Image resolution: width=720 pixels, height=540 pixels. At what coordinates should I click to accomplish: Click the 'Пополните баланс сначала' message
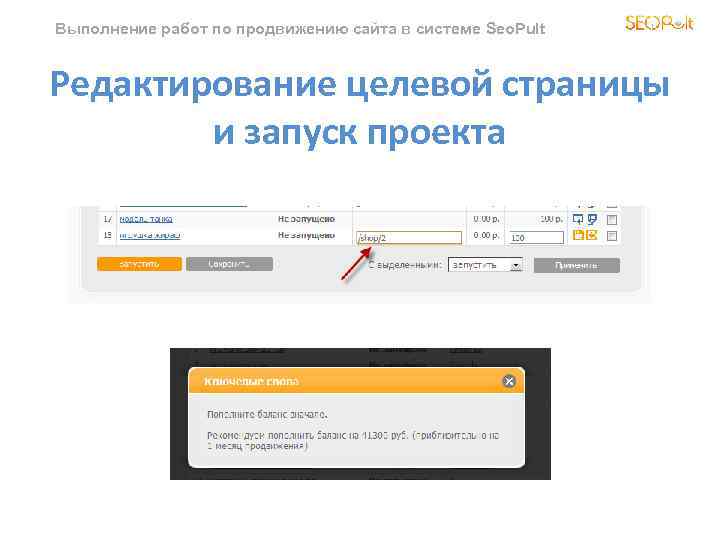[x=267, y=414]
